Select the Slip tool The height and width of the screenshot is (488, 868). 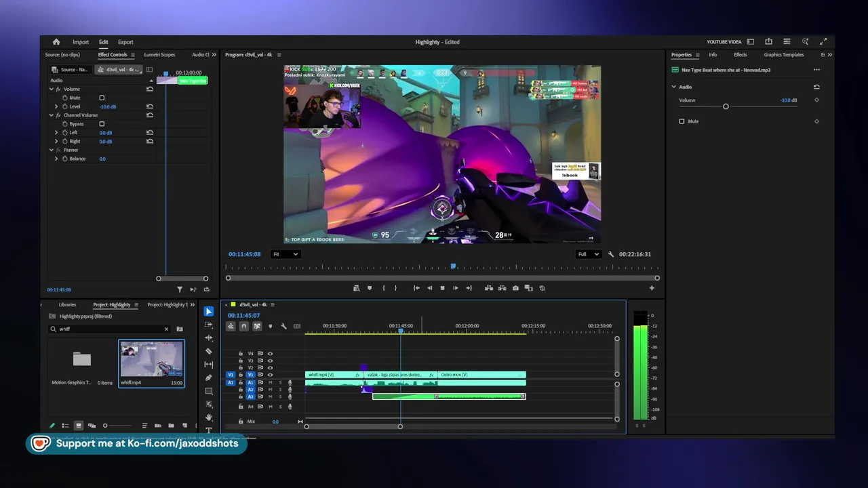pyautogui.click(x=209, y=364)
